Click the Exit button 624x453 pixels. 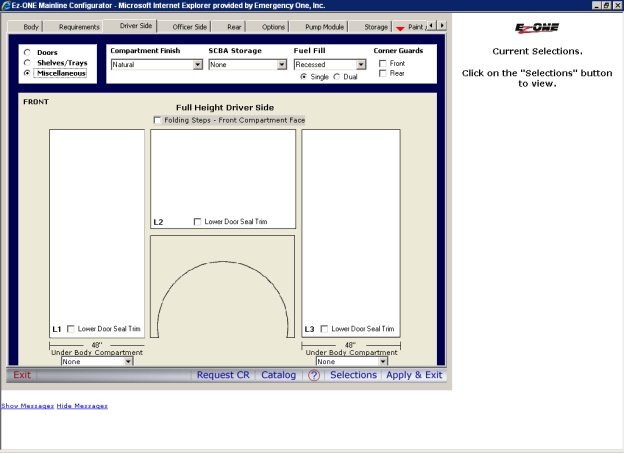pos(22,375)
